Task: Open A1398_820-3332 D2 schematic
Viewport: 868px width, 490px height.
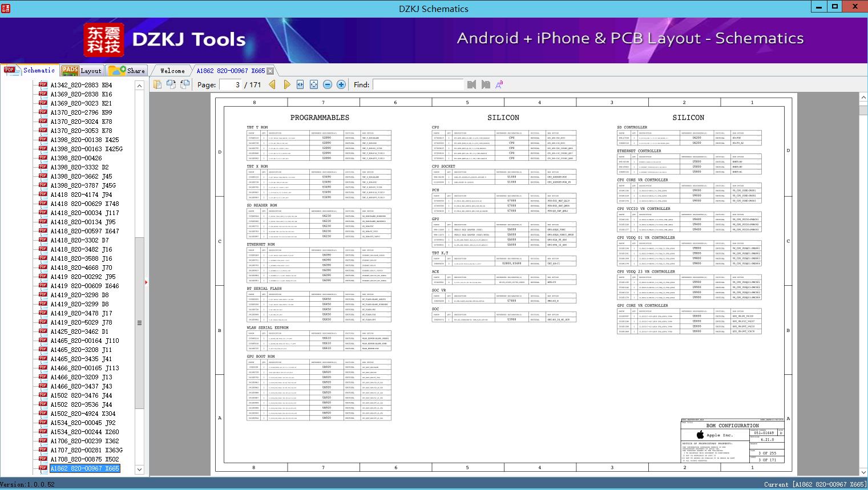Action: coord(79,167)
